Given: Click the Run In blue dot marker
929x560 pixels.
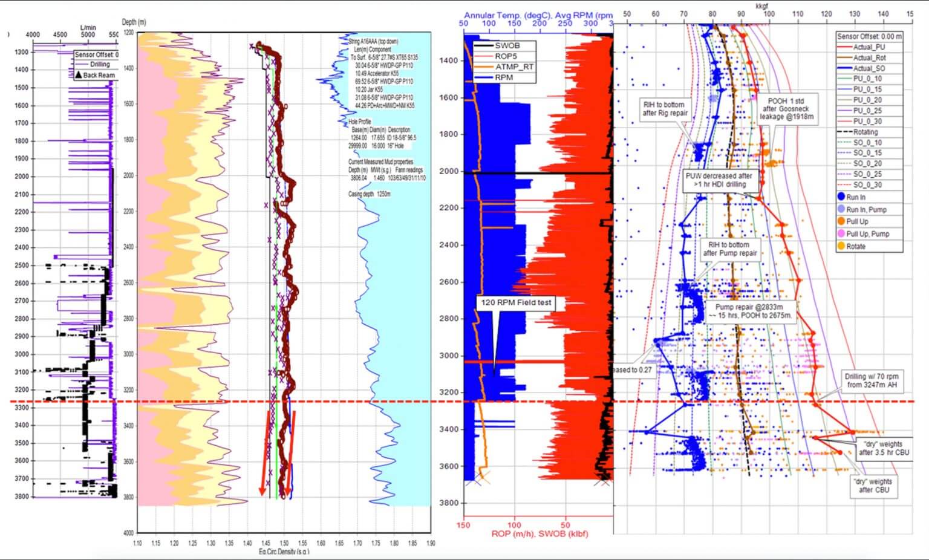Looking at the screenshot, I should point(841,197).
